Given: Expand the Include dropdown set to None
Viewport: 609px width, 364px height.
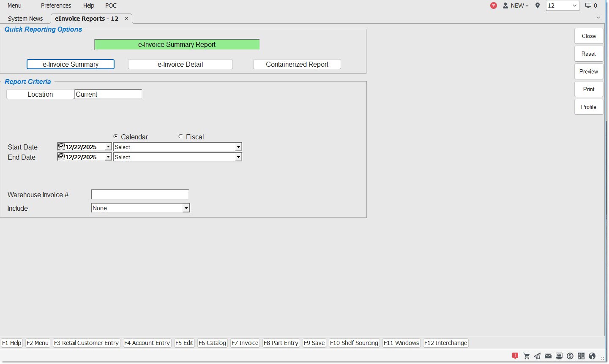Looking at the screenshot, I should tap(186, 208).
